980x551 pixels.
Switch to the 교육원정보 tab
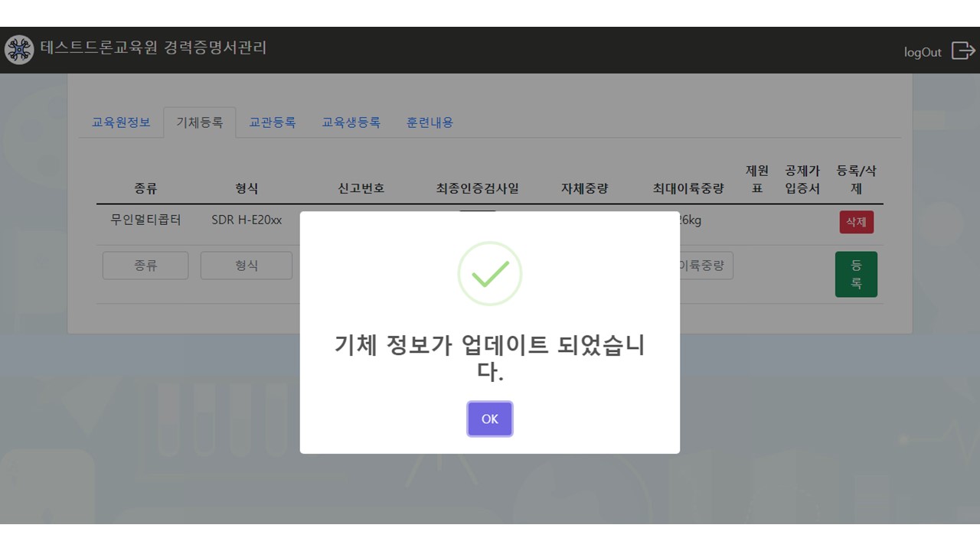coord(121,122)
